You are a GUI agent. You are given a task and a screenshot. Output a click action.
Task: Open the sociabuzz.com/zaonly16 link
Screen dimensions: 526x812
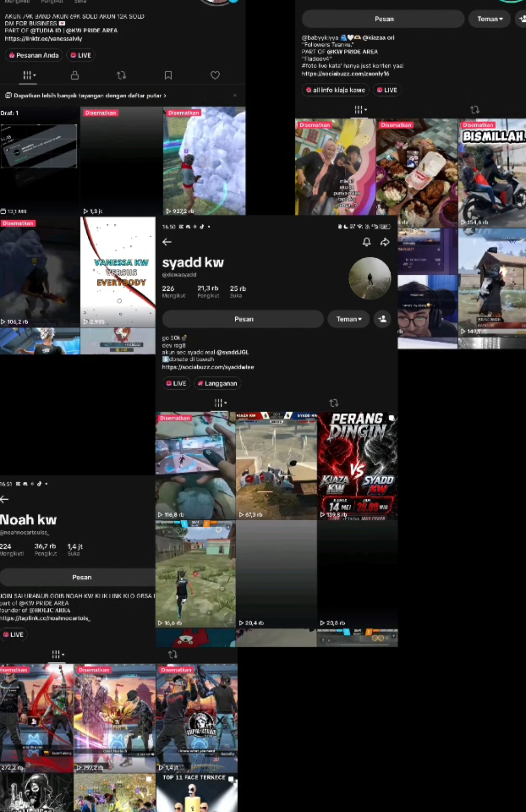pos(345,74)
